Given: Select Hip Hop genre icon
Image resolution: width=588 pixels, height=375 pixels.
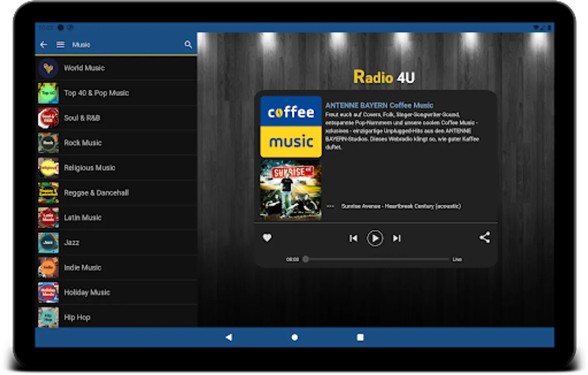Looking at the screenshot, I should [x=48, y=317].
